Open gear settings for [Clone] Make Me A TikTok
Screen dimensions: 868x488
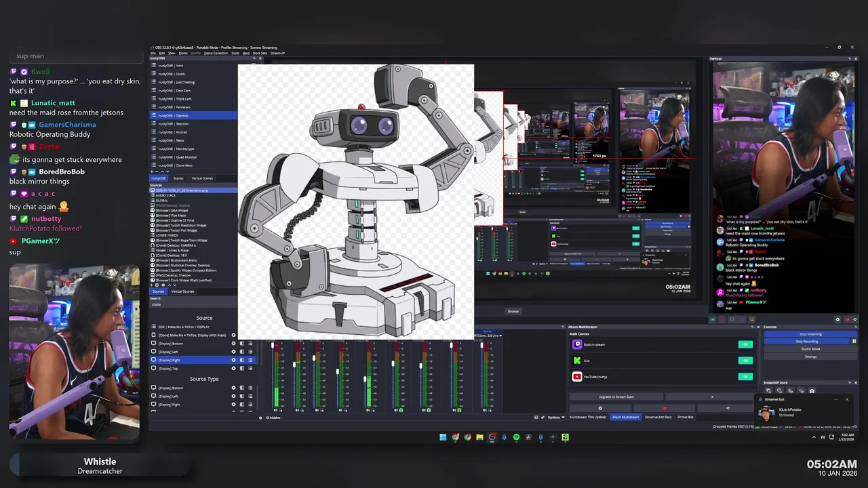(x=233, y=335)
